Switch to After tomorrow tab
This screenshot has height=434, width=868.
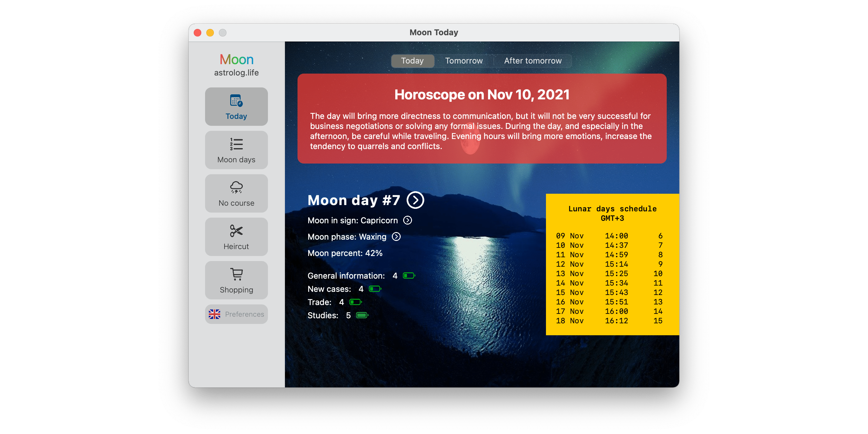pyautogui.click(x=532, y=61)
